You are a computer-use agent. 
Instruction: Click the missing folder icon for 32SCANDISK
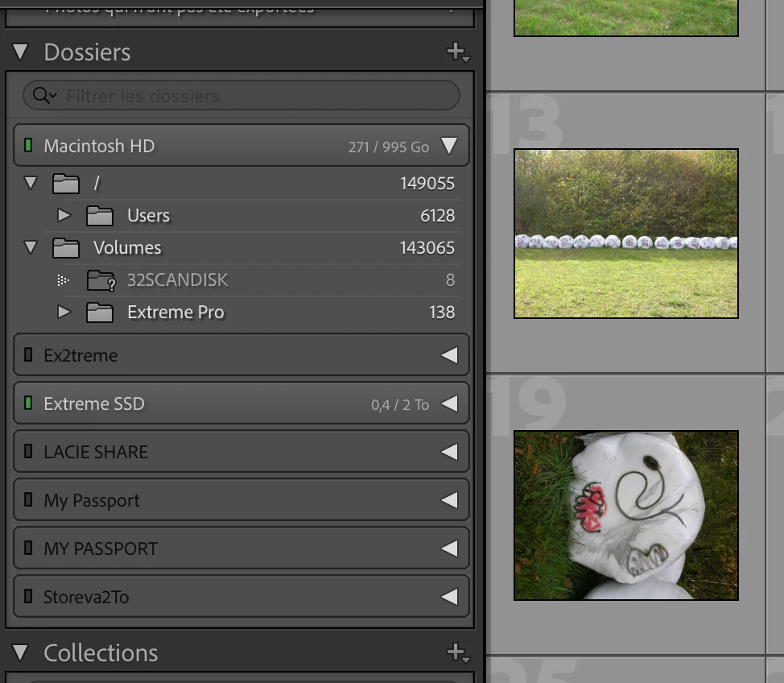(x=101, y=281)
